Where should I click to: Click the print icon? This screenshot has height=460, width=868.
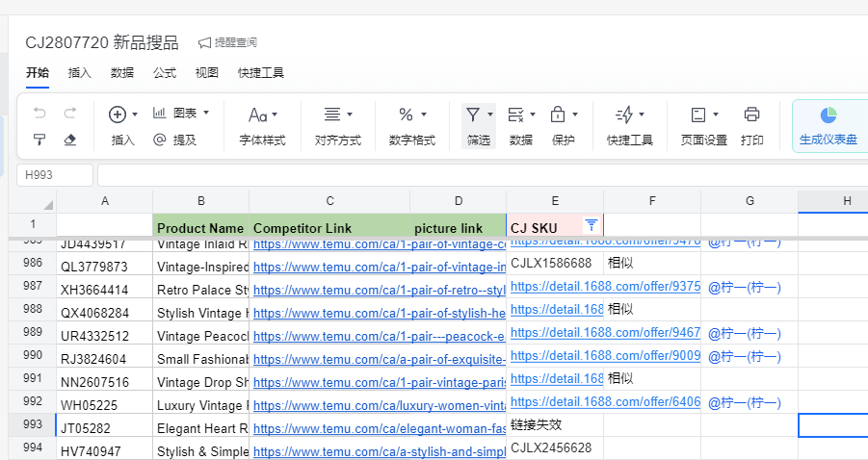[752, 115]
